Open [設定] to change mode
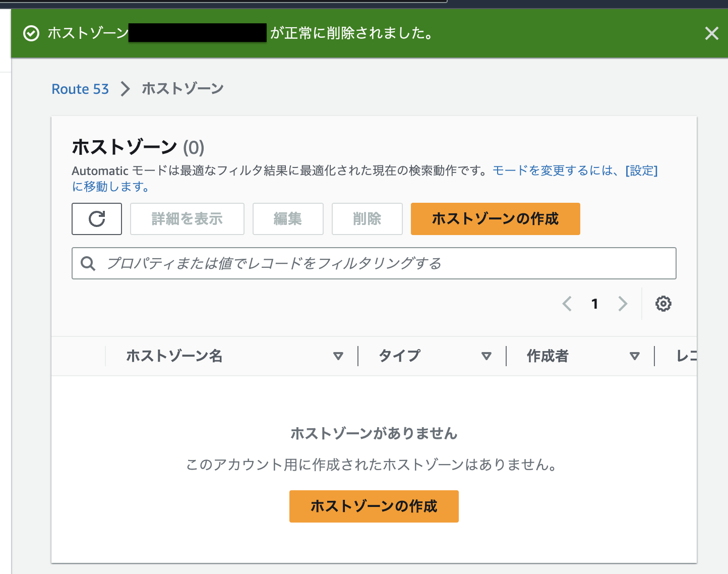 (x=641, y=171)
